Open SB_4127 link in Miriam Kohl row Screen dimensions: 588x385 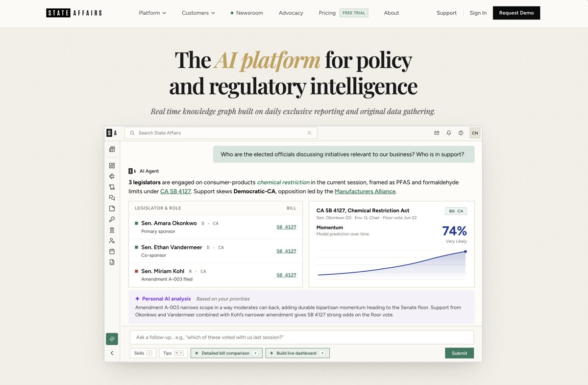pyautogui.click(x=287, y=275)
